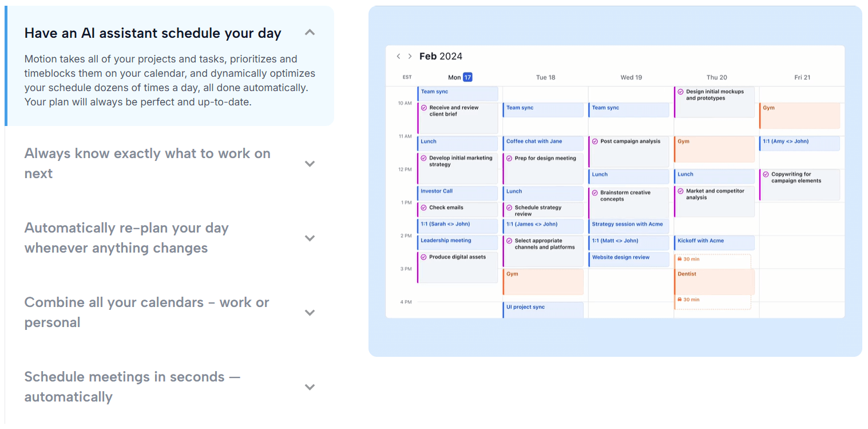Click the checkmark on Prep for design meeting
This screenshot has height=429, width=868.
tap(508, 158)
